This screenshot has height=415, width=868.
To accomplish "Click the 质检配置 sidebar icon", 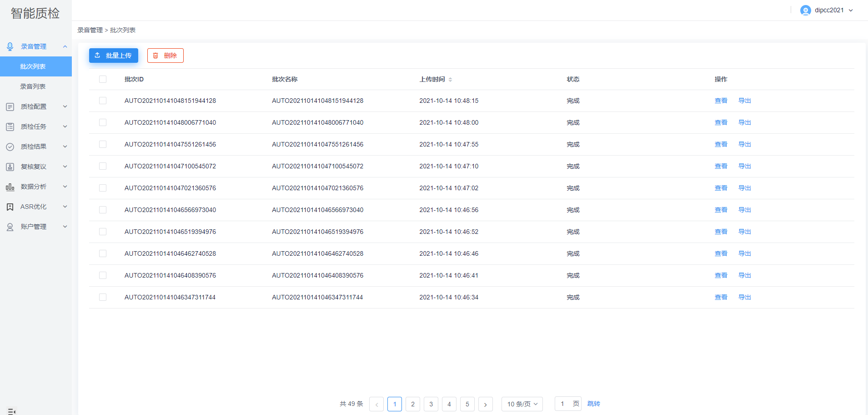I will [10, 107].
